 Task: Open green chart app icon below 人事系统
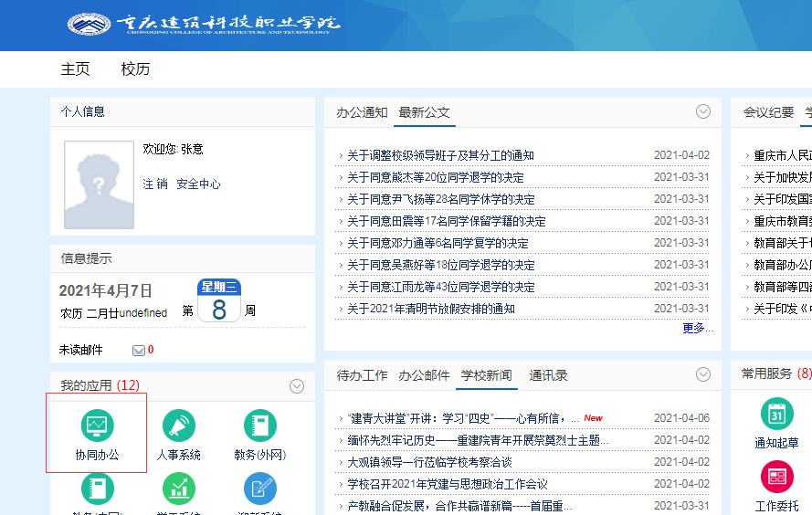[x=179, y=489]
